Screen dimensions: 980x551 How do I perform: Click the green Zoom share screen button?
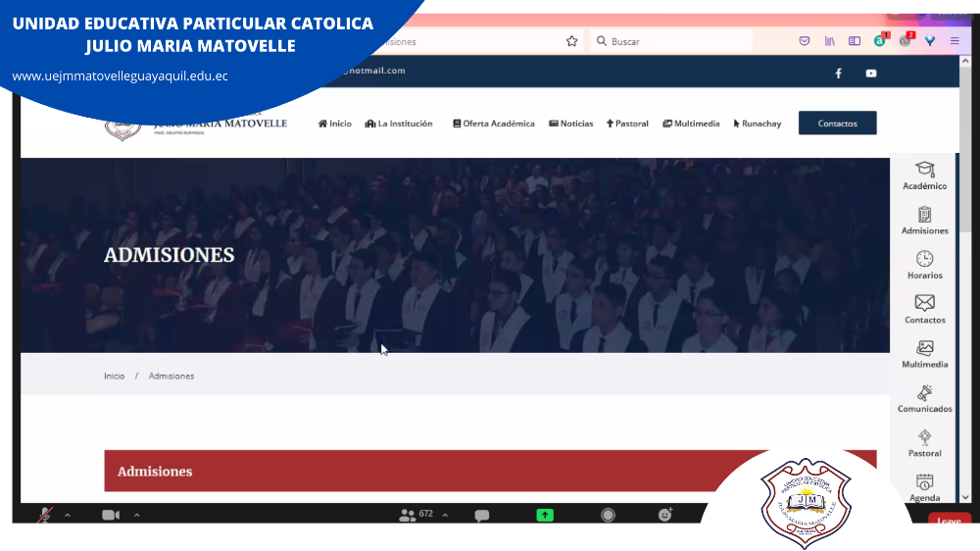pos(544,516)
